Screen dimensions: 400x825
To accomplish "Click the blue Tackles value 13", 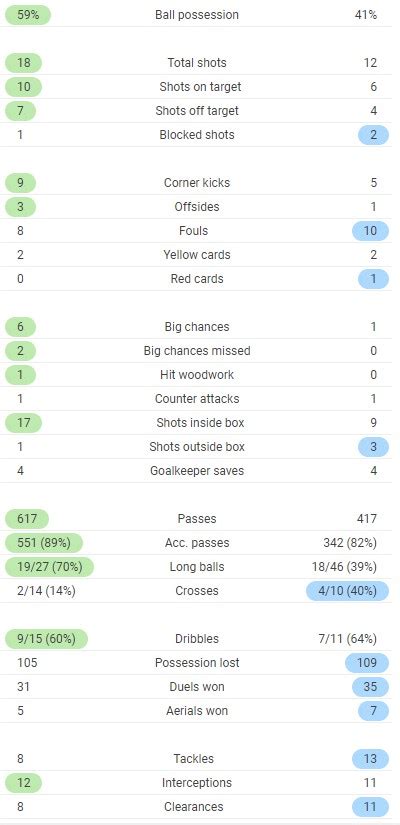I will coord(370,759).
